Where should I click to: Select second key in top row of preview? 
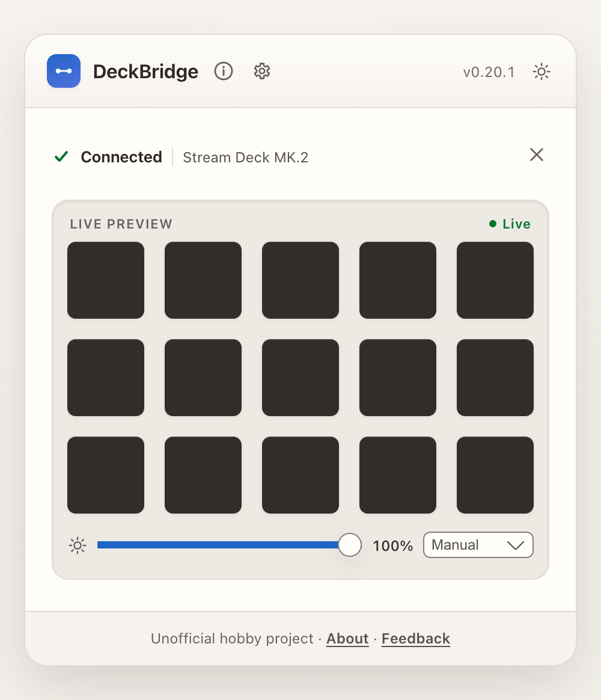point(203,280)
